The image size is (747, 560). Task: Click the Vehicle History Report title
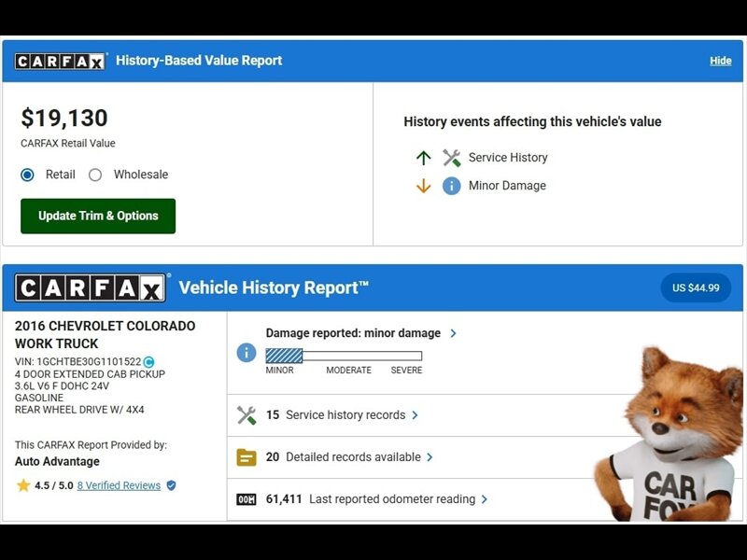(x=274, y=287)
